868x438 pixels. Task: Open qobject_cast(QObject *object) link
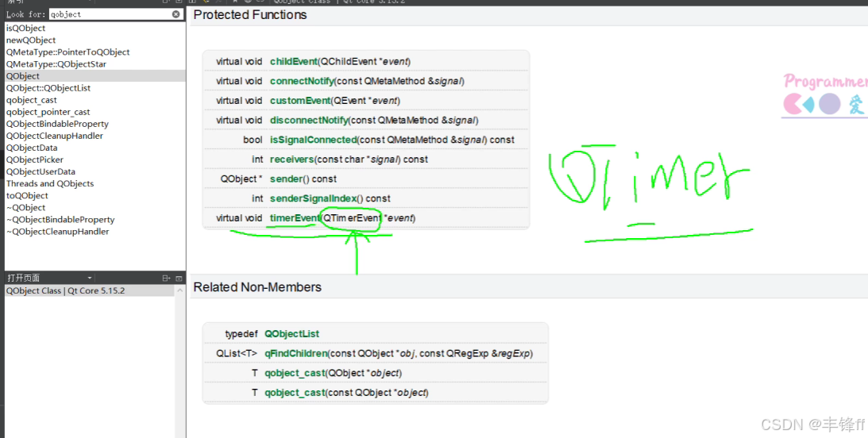(295, 373)
